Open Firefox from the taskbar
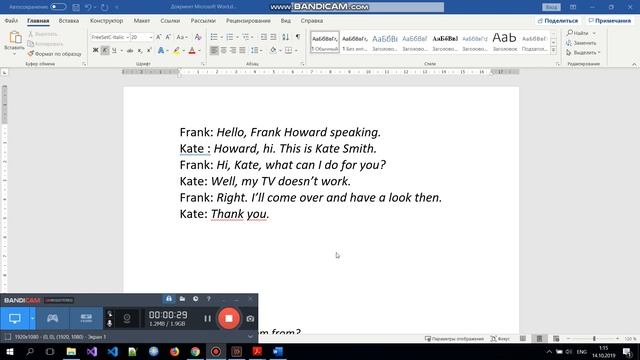The height and width of the screenshot is (360, 640). point(174,351)
